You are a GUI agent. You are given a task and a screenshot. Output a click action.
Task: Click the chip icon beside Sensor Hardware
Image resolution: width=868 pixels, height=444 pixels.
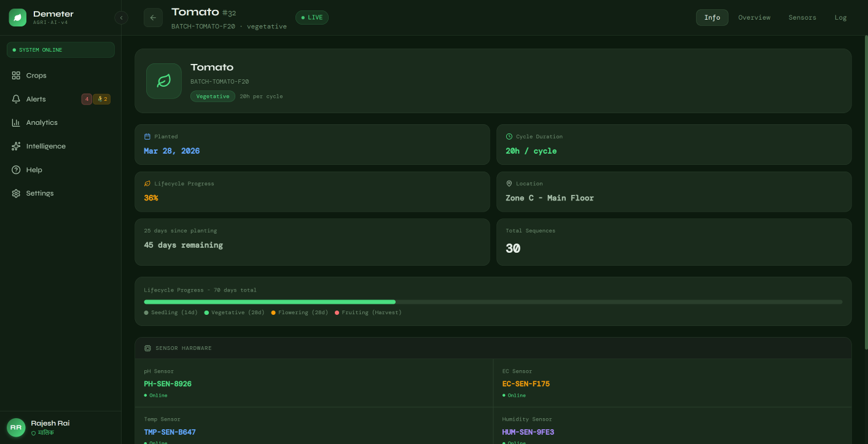[147, 348]
